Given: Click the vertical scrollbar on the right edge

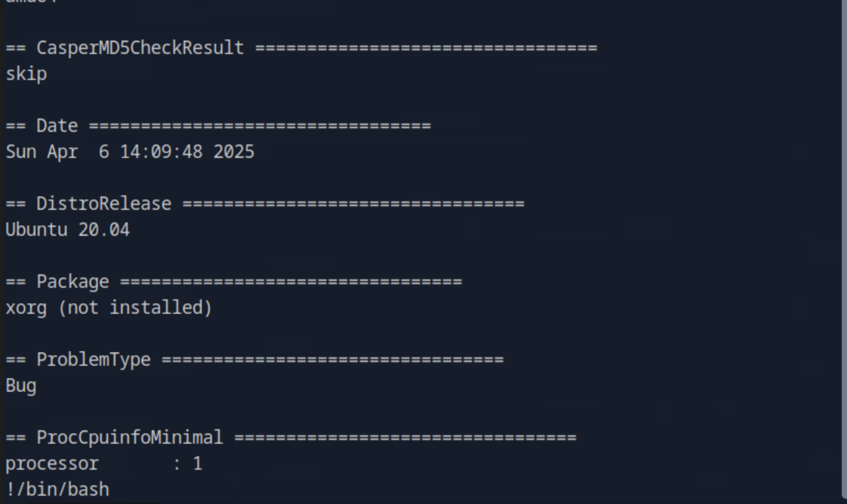Looking at the screenshot, I should [843, 249].
